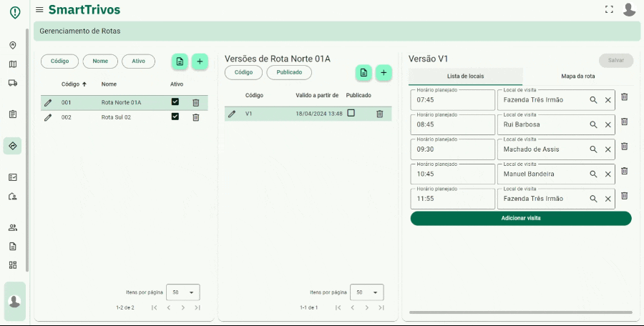The width and height of the screenshot is (644, 326).
Task: Click the sidebar vertical scrollbar
Action: 27,150
